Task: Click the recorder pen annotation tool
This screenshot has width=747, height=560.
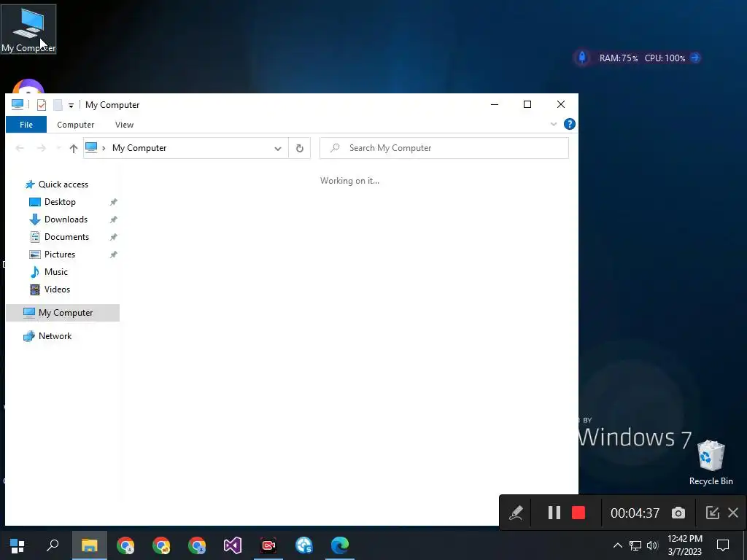Action: [x=516, y=513]
